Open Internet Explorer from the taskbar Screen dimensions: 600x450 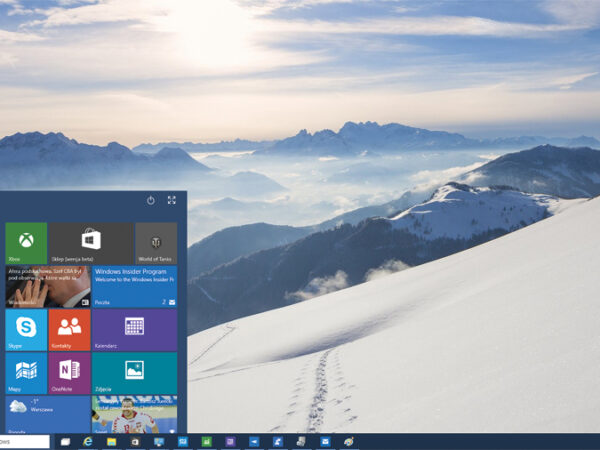tap(89, 441)
